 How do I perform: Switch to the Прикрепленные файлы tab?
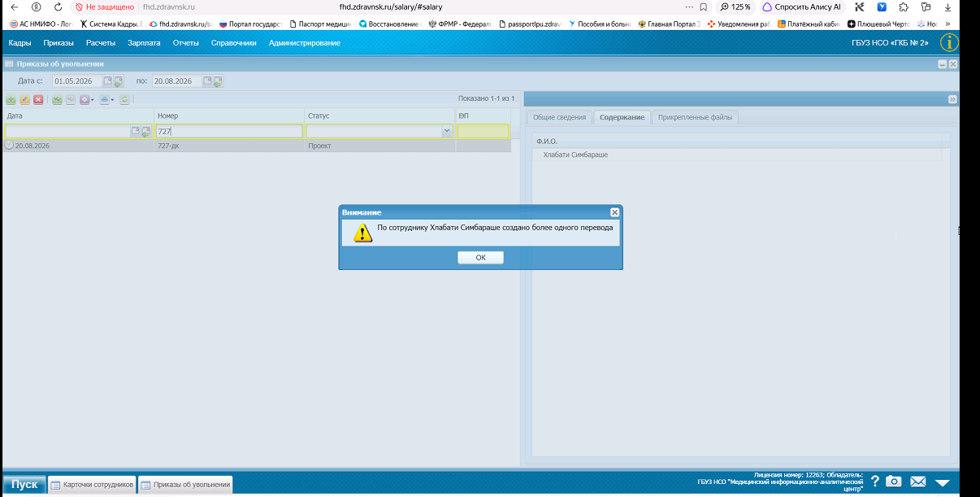[x=696, y=117]
